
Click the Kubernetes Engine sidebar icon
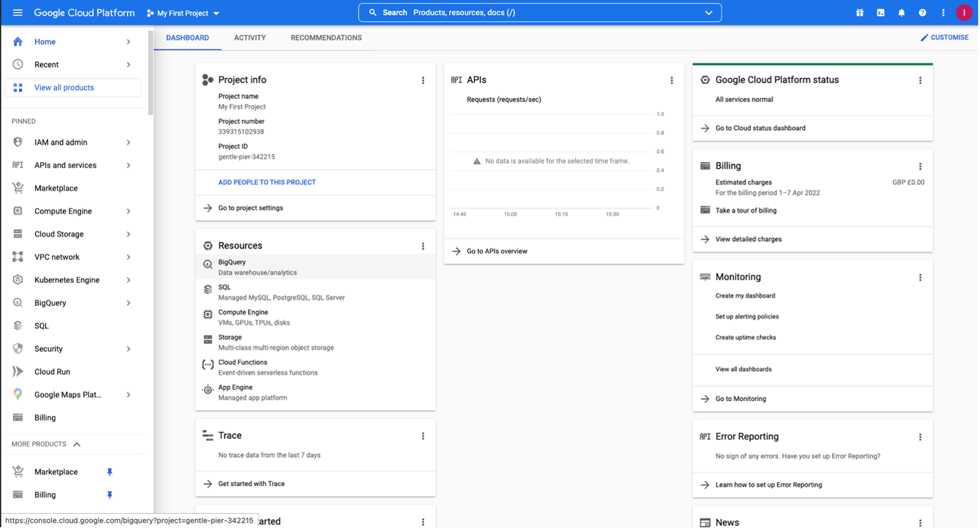18,280
